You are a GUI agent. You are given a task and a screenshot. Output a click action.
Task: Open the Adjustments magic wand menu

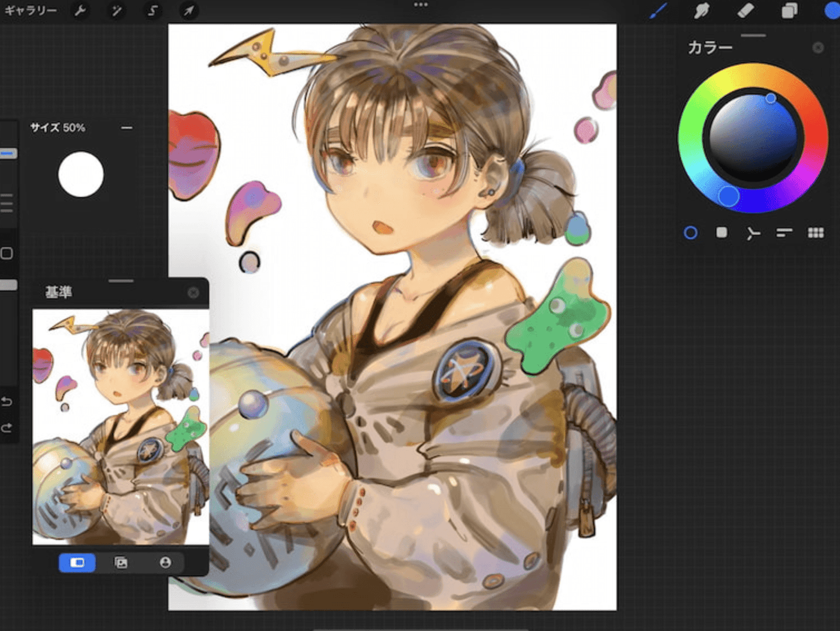116,11
